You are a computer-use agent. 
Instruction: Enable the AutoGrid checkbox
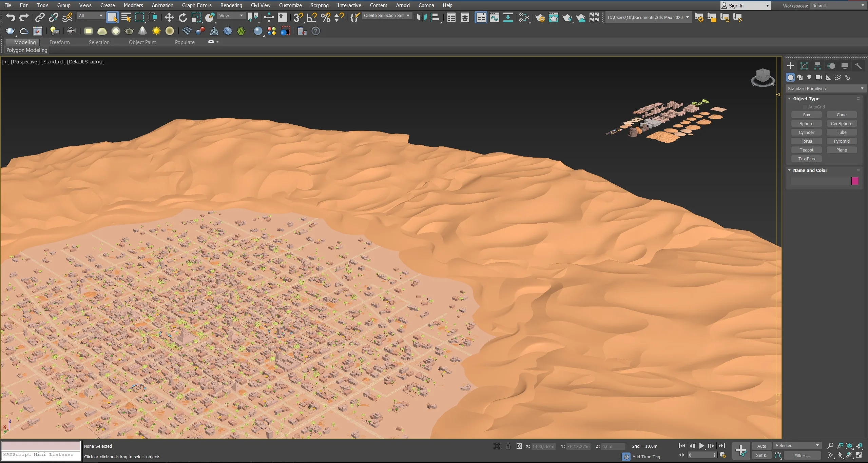tap(805, 107)
